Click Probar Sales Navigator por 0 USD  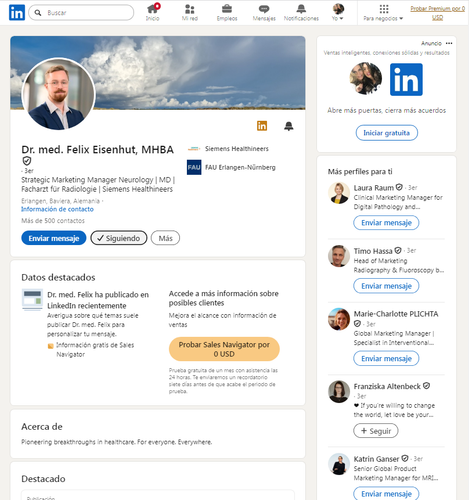224,349
